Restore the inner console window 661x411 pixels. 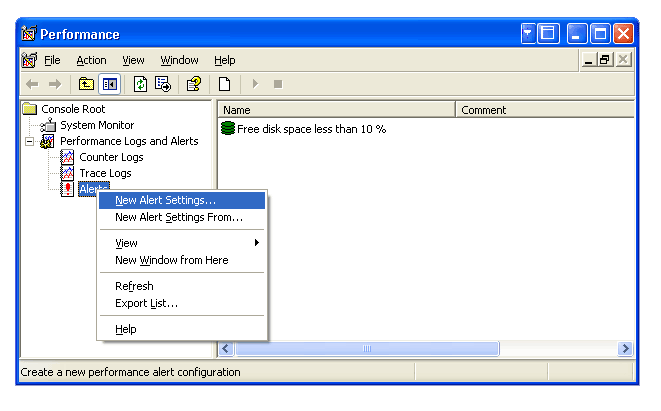tap(605, 60)
